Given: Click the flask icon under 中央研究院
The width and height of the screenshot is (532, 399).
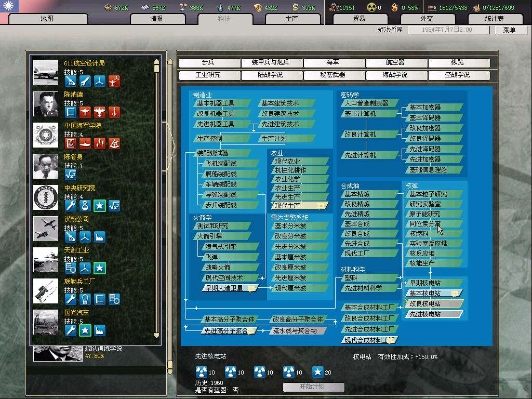Looking at the screenshot, I should [85, 206].
